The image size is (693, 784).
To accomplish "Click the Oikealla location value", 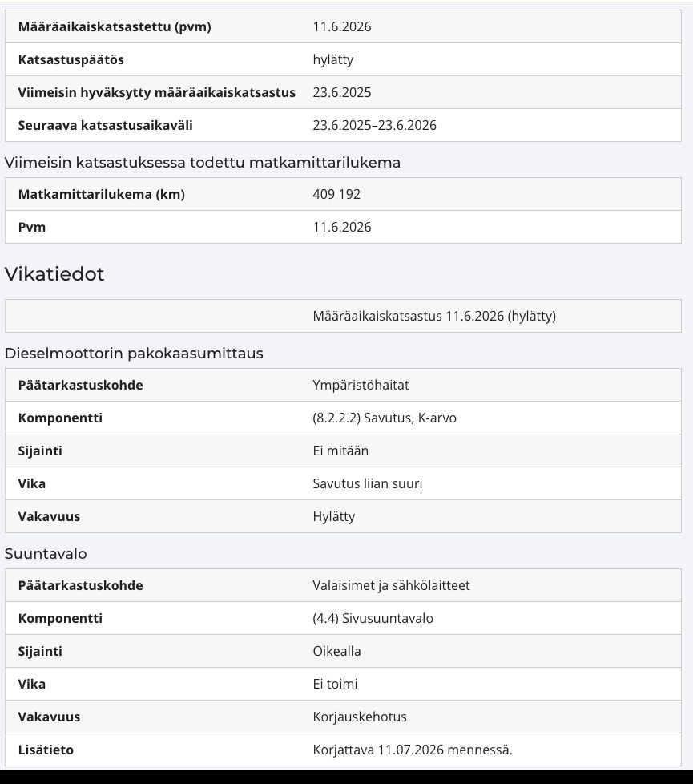I will pyautogui.click(x=336, y=651).
